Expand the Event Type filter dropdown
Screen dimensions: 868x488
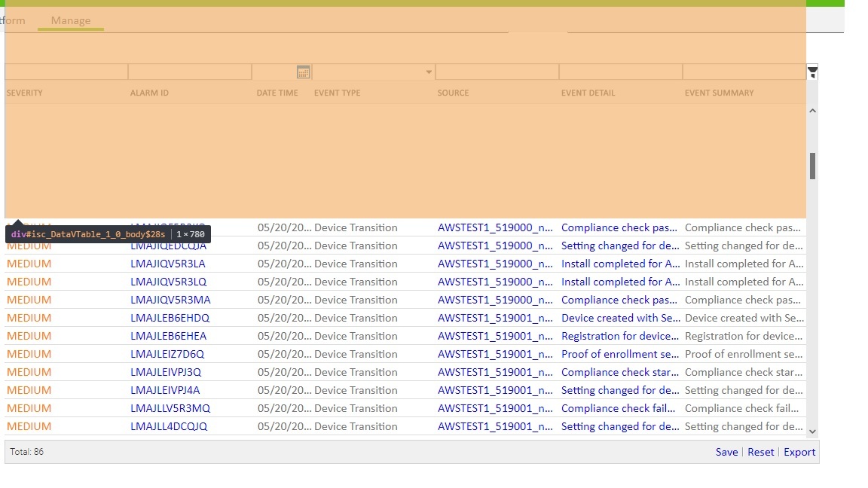click(429, 72)
